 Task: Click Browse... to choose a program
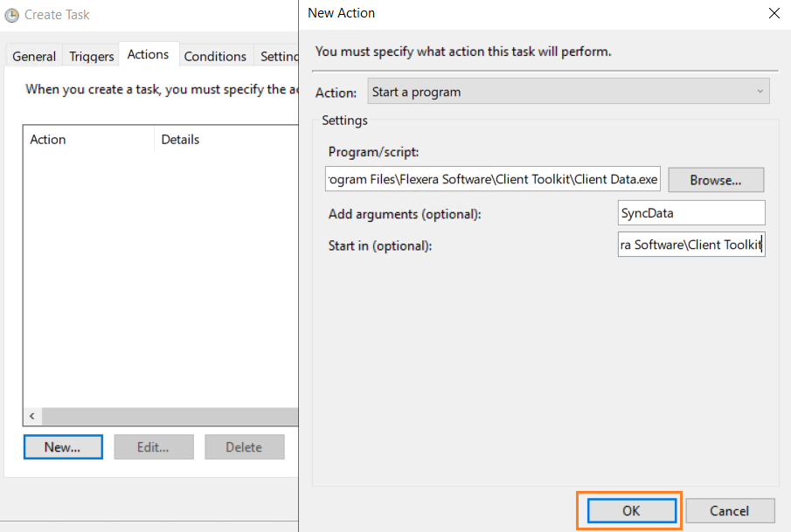[x=715, y=180]
